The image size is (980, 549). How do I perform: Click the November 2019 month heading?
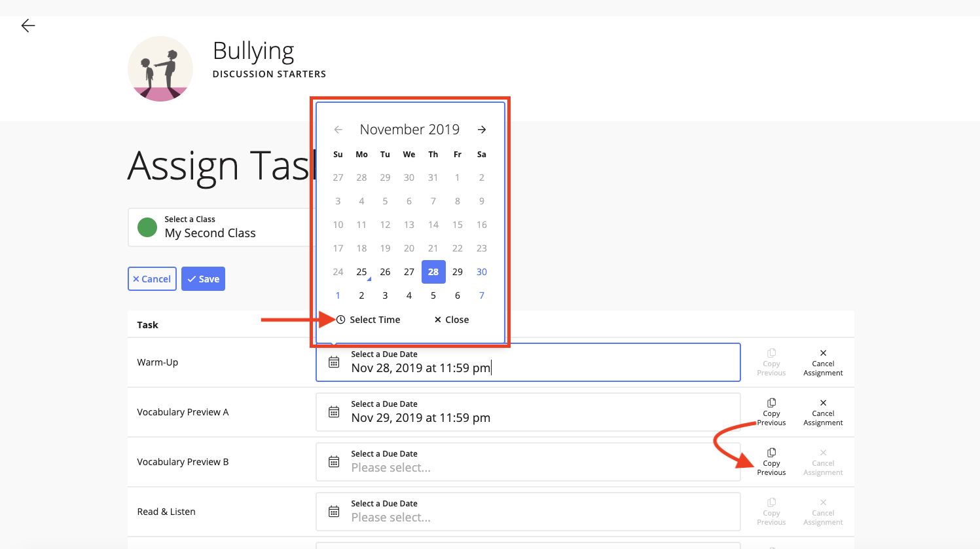410,130
